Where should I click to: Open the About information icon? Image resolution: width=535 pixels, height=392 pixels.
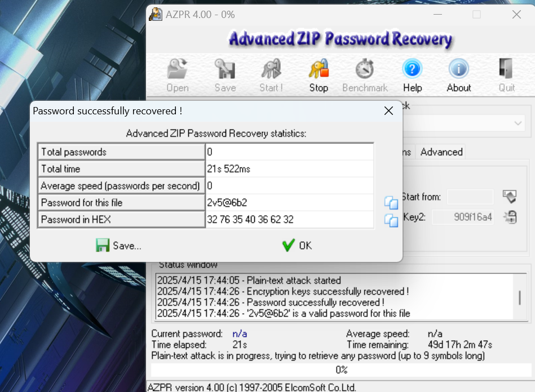coord(458,69)
